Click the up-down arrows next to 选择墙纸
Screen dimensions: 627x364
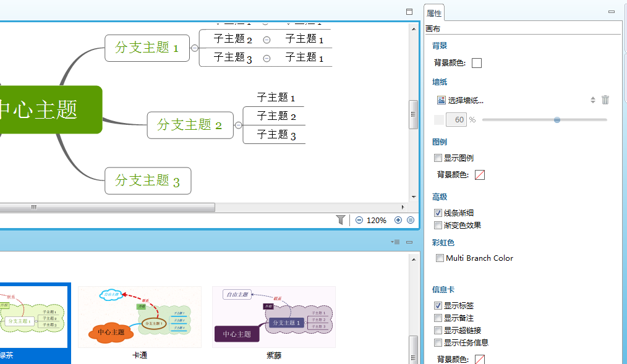coord(592,99)
